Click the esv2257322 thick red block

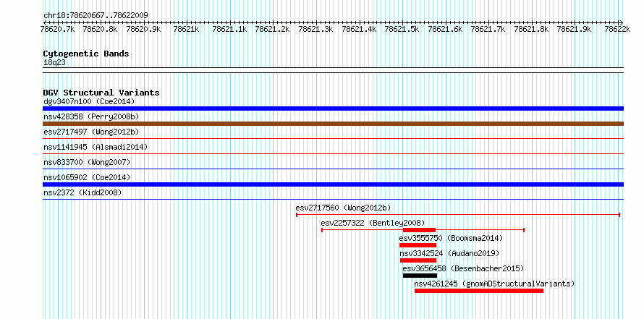point(419,230)
